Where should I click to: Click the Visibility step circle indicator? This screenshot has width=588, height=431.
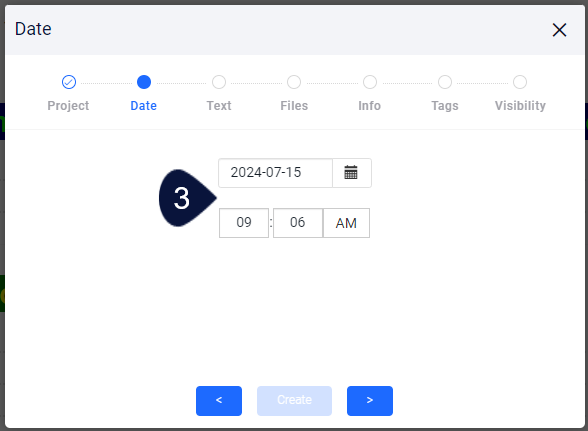point(520,82)
